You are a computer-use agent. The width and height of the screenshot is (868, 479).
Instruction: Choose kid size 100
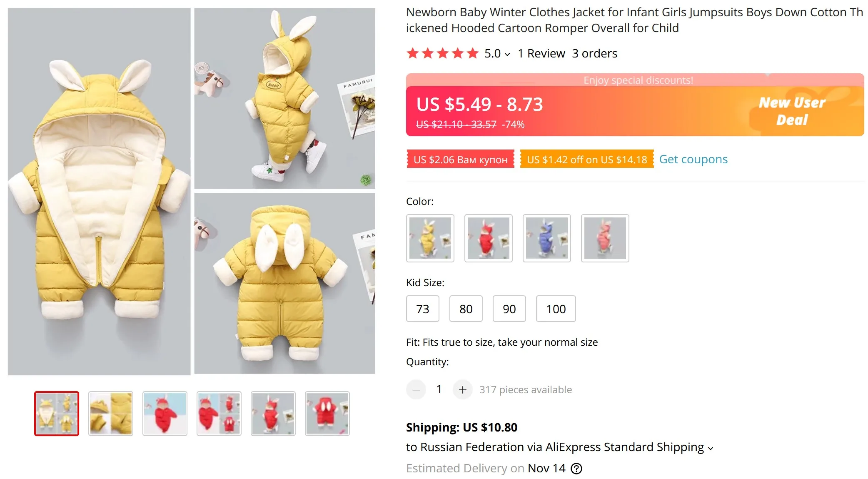(x=556, y=309)
